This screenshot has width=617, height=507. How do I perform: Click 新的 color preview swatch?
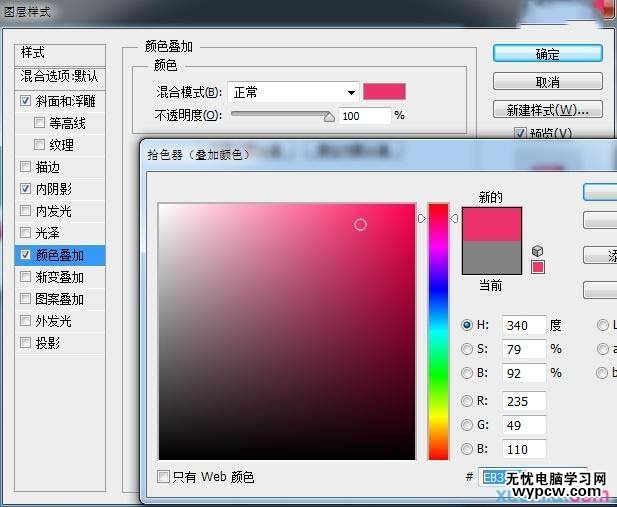pyautogui.click(x=491, y=224)
